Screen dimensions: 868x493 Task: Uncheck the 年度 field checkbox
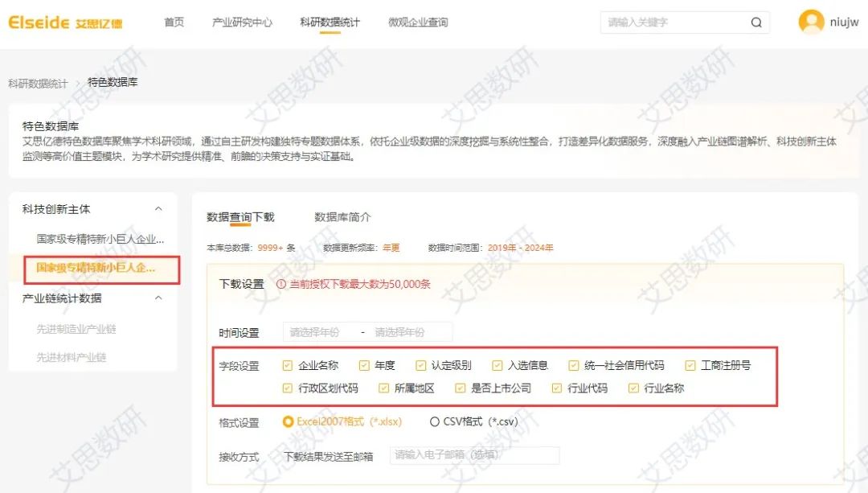point(364,365)
